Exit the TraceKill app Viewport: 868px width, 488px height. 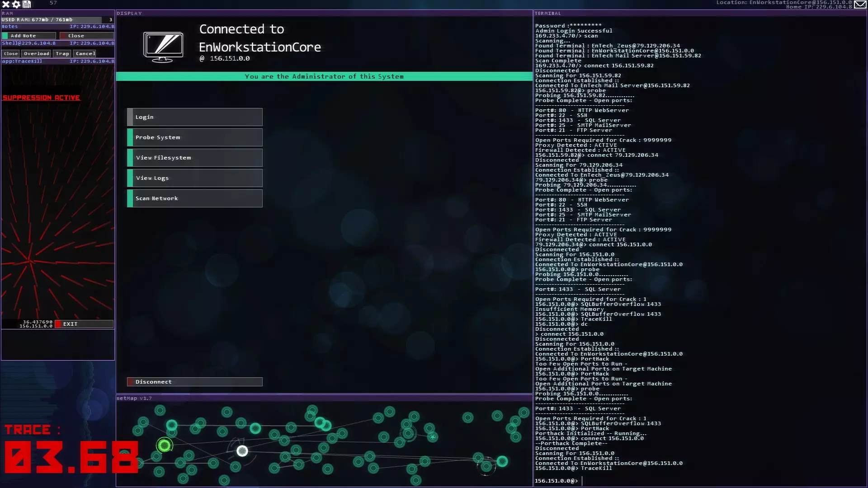coord(84,324)
